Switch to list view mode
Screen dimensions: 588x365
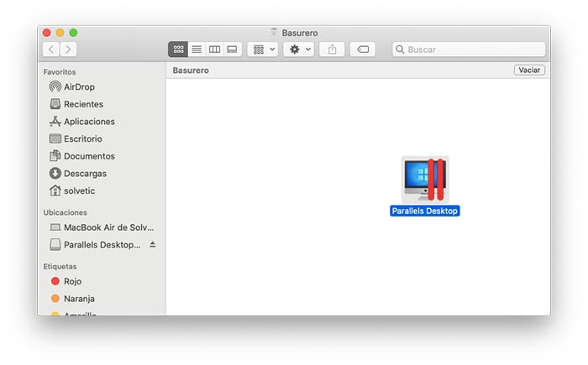(197, 50)
